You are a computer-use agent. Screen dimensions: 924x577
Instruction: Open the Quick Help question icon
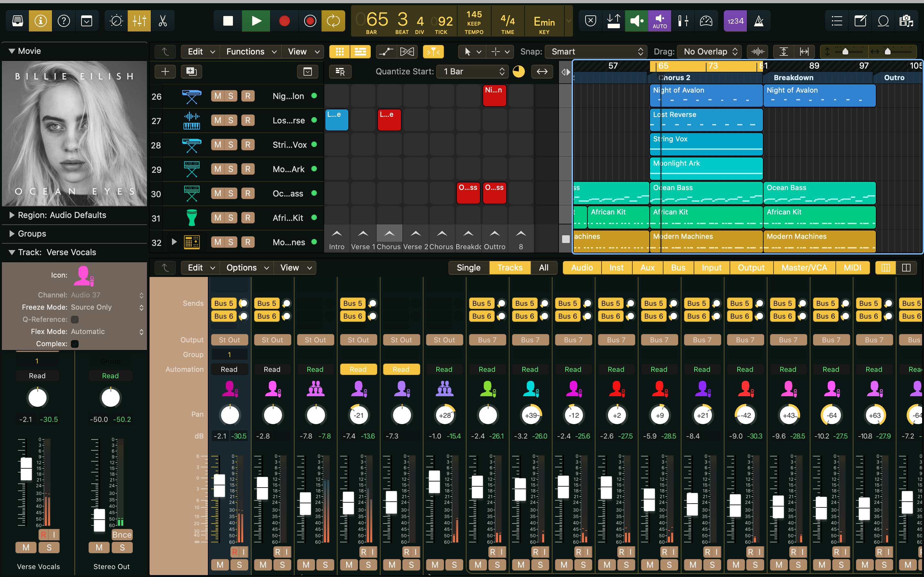64,21
